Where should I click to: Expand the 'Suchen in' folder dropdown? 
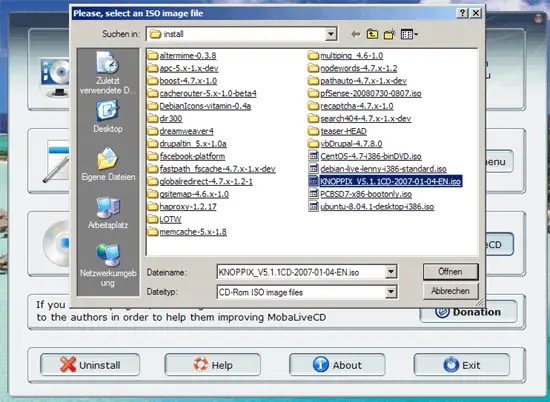point(330,34)
